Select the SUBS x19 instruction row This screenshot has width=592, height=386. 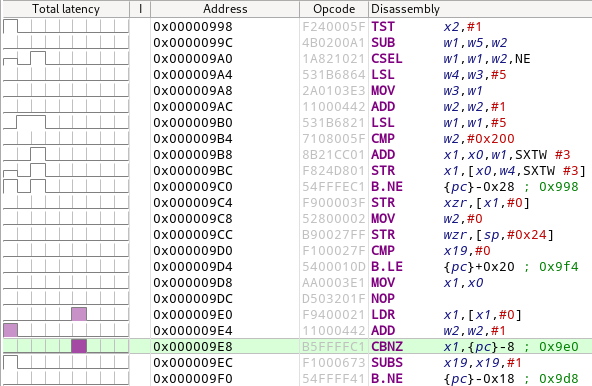click(x=297, y=363)
